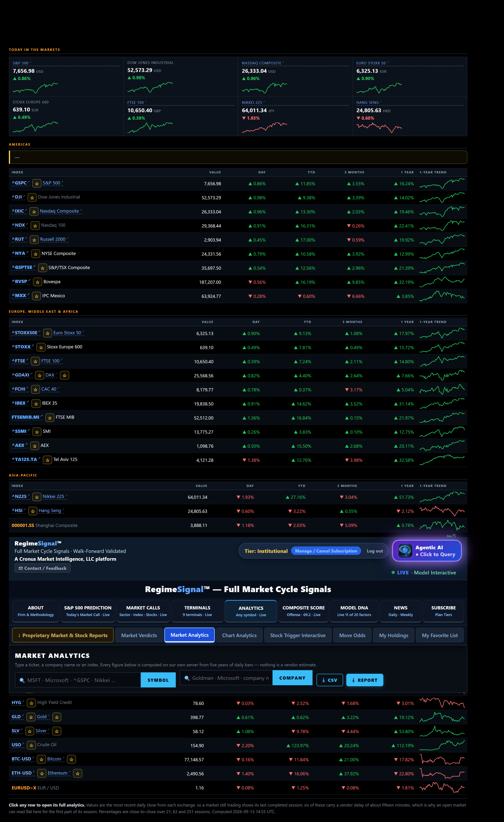Click the star beside S&P/TSX Composite

click(42, 268)
